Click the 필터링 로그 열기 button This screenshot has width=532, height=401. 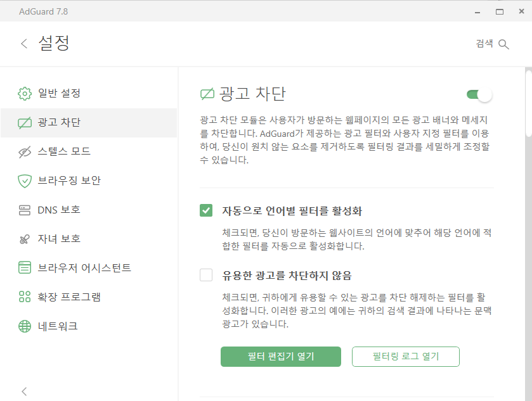pos(406,357)
